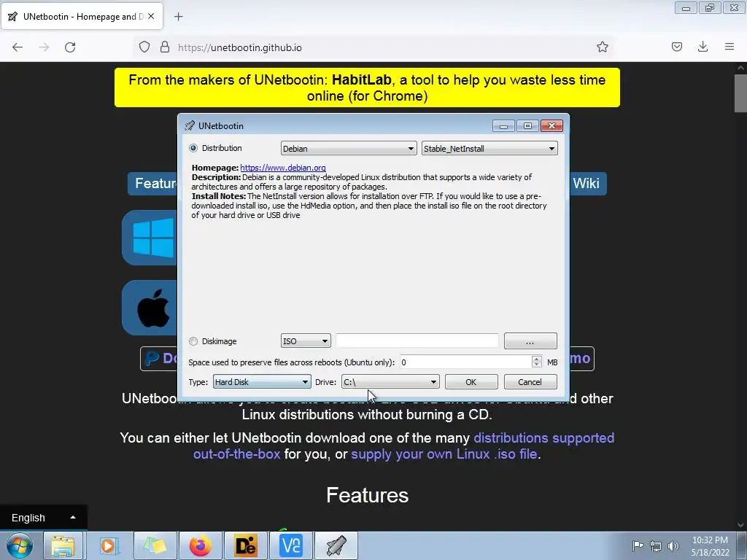Click the persistent space MB field

coord(465,362)
